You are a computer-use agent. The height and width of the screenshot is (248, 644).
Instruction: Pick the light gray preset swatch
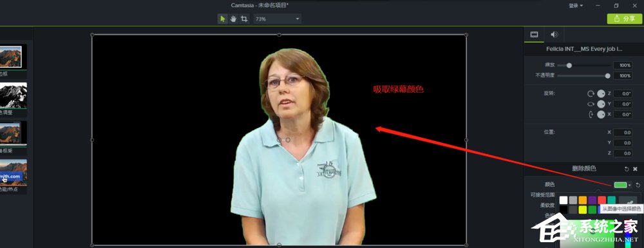pyautogui.click(x=573, y=200)
